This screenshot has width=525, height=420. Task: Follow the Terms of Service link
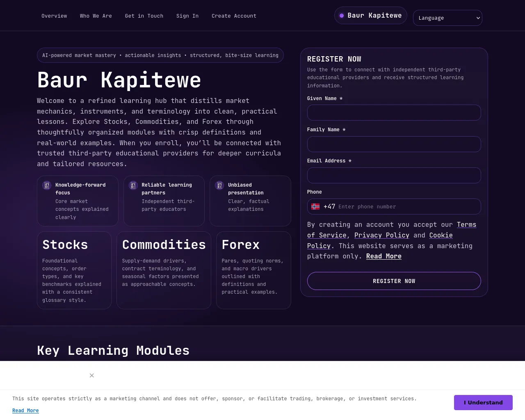pyautogui.click(x=392, y=230)
